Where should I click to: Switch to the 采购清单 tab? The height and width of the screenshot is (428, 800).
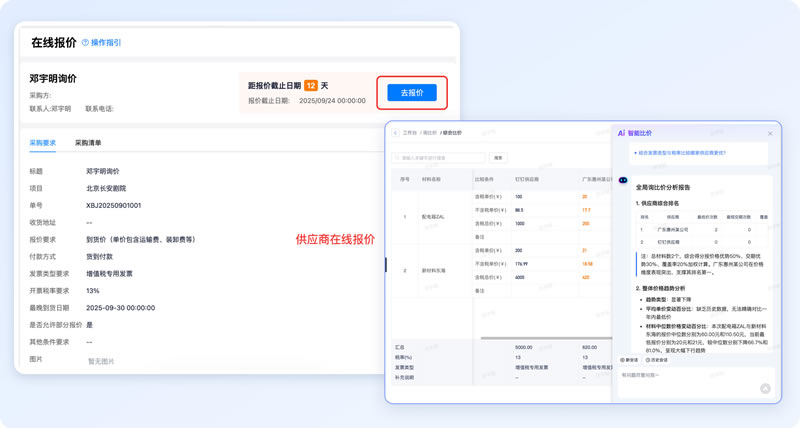click(x=88, y=143)
